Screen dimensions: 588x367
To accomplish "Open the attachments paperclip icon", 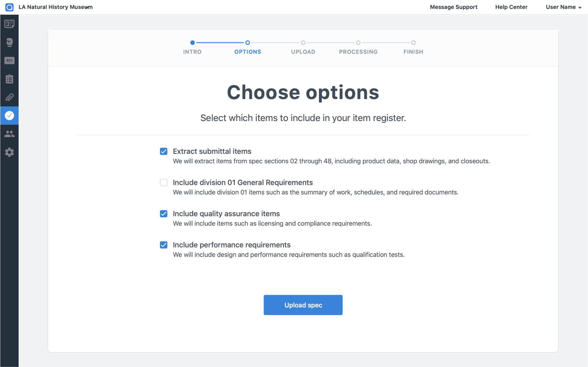I will pos(9,97).
